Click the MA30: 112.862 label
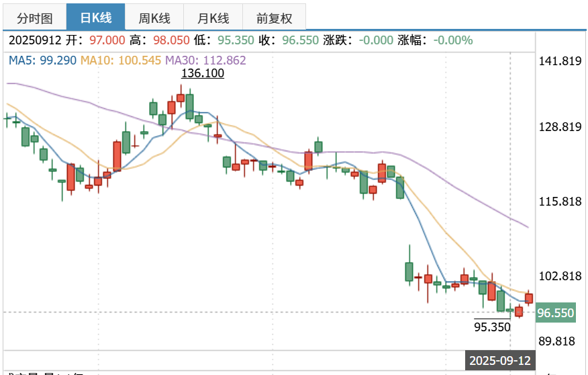This screenshot has height=375, width=588. [205, 60]
